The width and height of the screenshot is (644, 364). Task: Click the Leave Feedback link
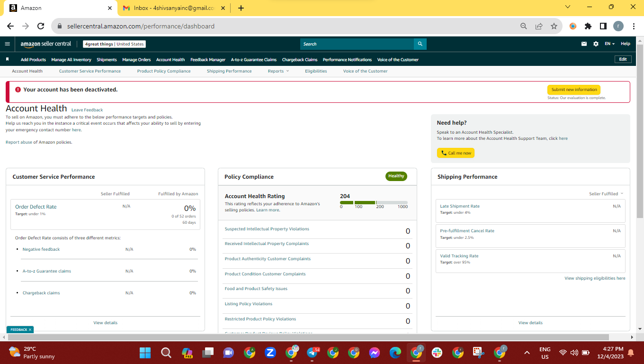[87, 110]
